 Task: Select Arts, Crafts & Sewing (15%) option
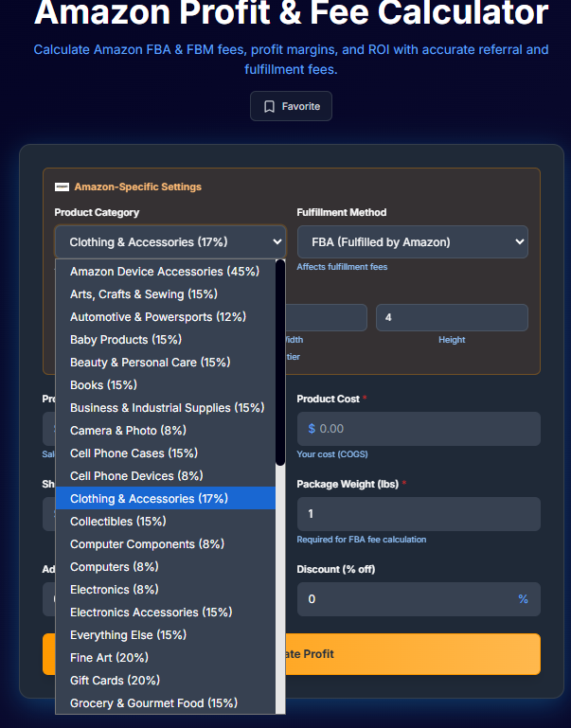point(166,293)
